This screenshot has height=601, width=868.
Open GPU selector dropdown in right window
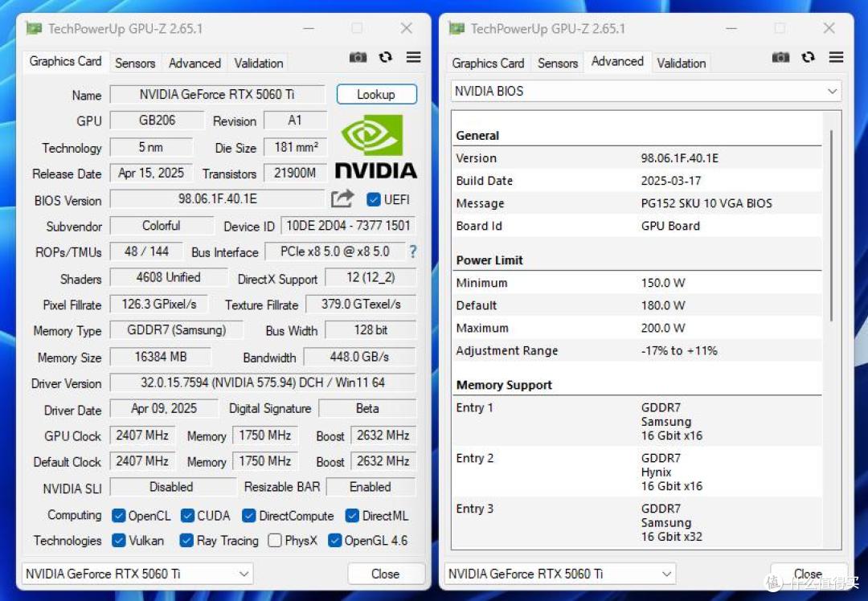pos(560,574)
